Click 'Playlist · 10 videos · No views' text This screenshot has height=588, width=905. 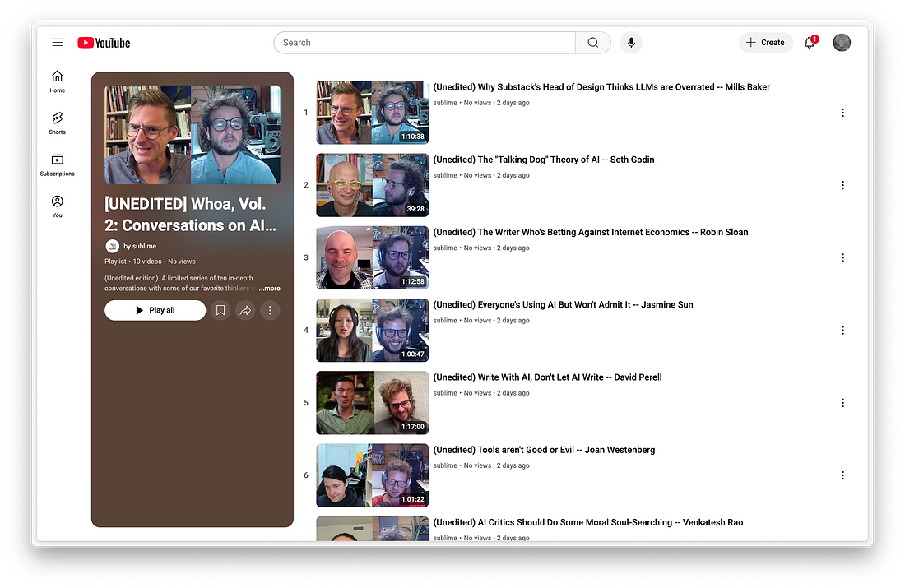150,262
